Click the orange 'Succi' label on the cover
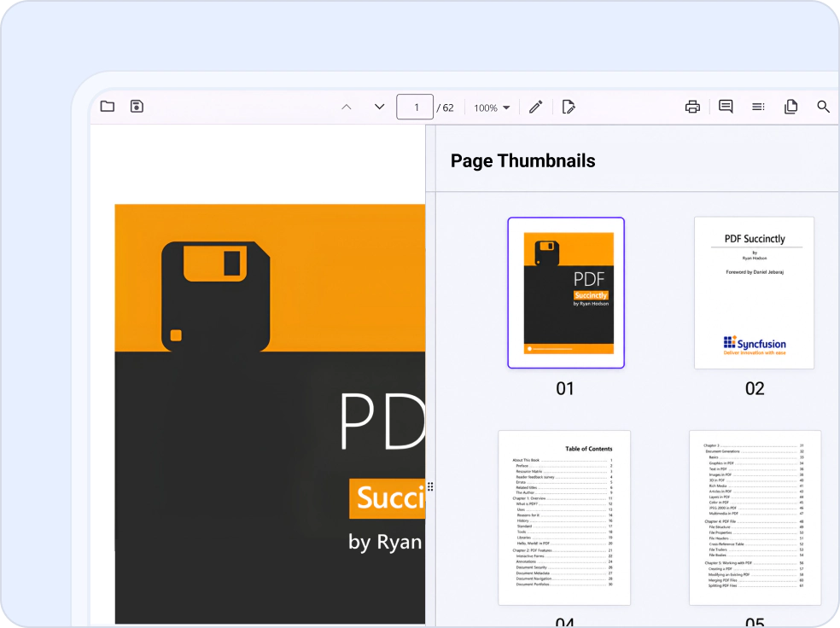Viewport: 840px width, 628px height. (x=388, y=498)
